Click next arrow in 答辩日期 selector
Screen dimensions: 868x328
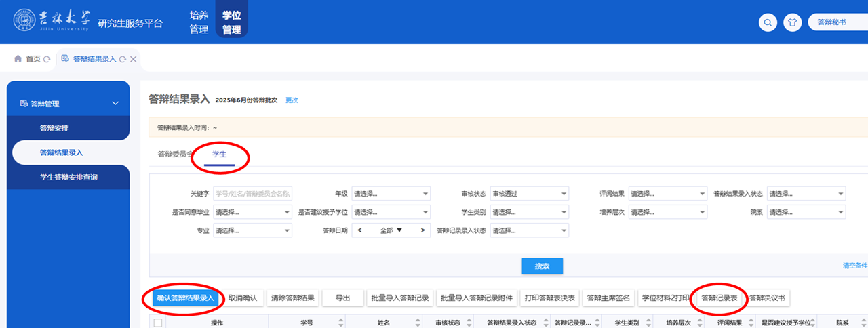(423, 230)
